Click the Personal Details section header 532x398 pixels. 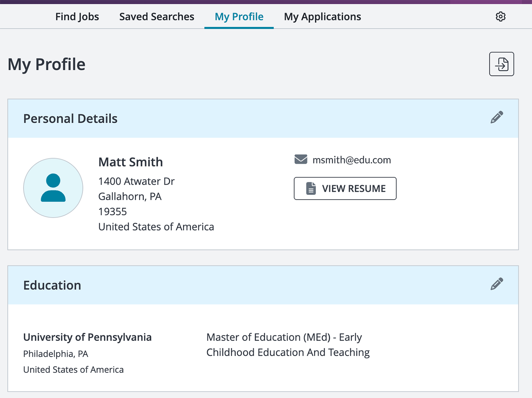click(x=70, y=118)
